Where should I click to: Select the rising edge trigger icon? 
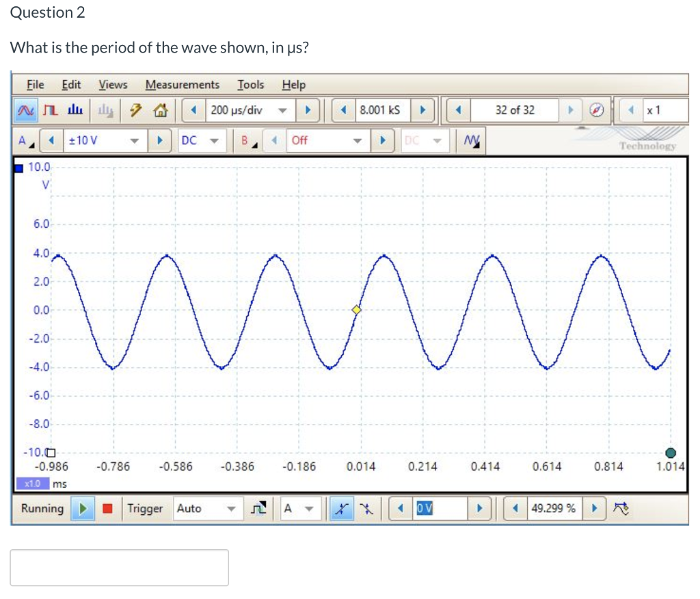(341, 508)
